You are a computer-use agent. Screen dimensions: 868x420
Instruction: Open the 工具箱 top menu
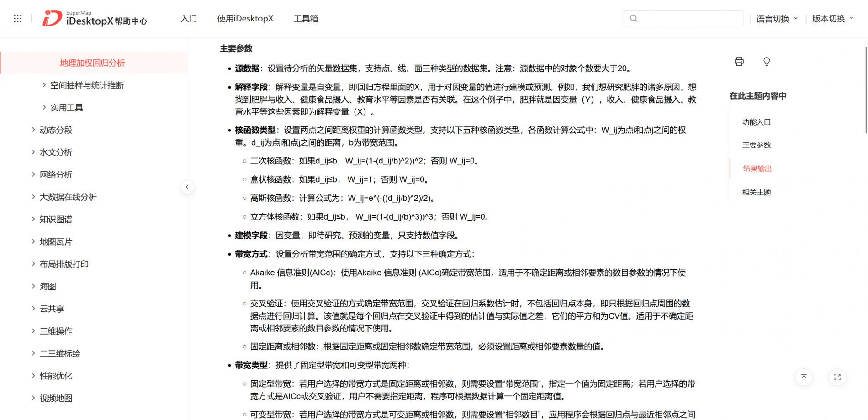point(306,19)
